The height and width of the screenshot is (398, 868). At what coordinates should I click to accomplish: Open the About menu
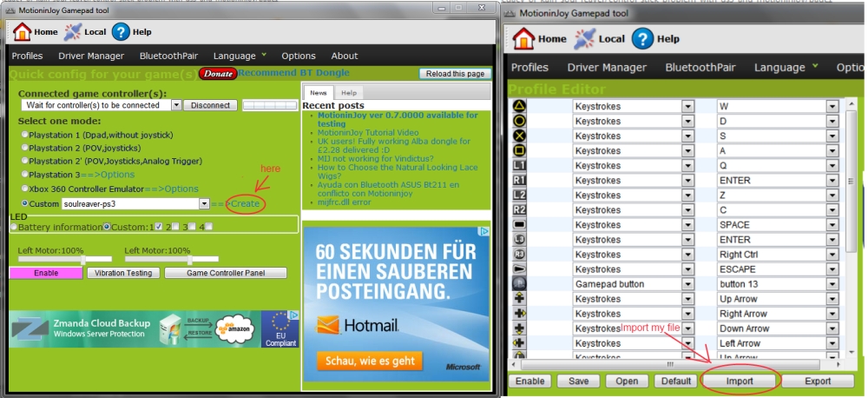coord(345,56)
